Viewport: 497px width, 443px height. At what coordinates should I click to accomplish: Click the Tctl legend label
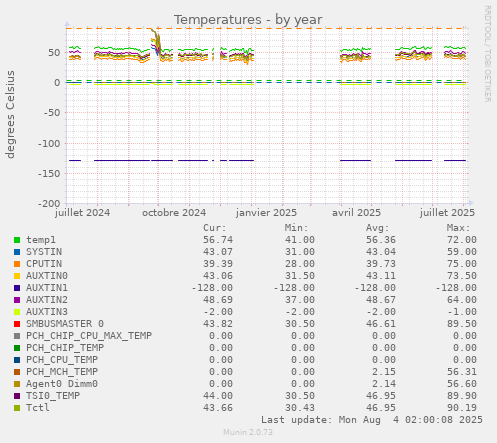click(38, 408)
